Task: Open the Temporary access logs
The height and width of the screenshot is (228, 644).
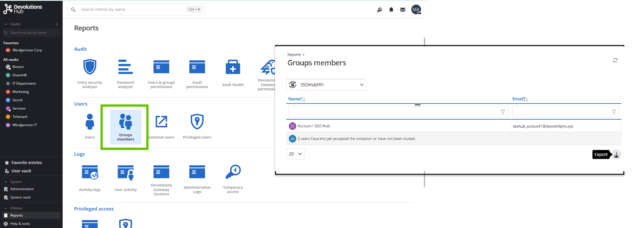Action: click(233, 178)
